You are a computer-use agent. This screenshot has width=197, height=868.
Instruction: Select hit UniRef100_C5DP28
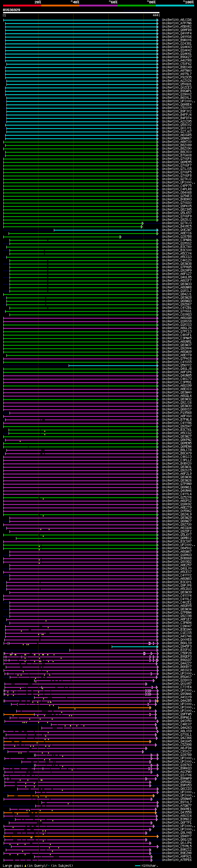(177, 653)
